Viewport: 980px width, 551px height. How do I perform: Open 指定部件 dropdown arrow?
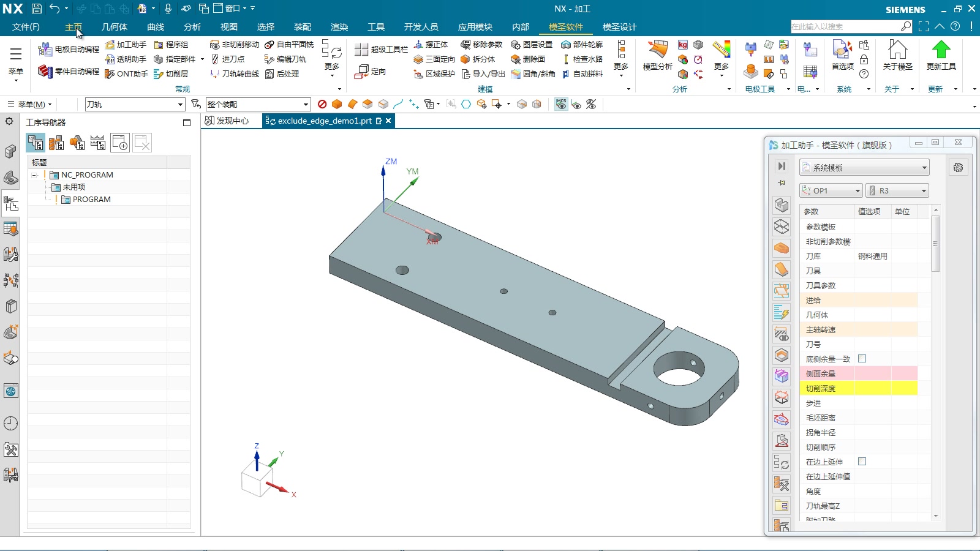(x=202, y=59)
